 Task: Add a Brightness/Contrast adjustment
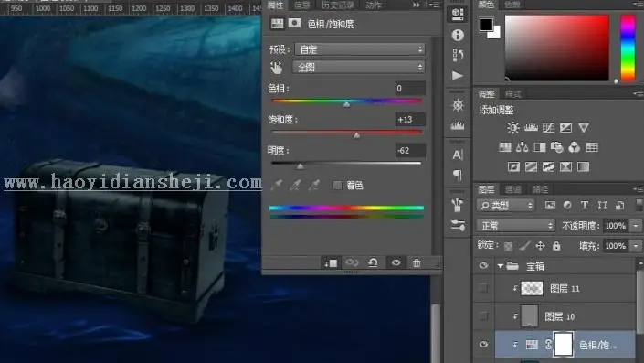pos(513,128)
